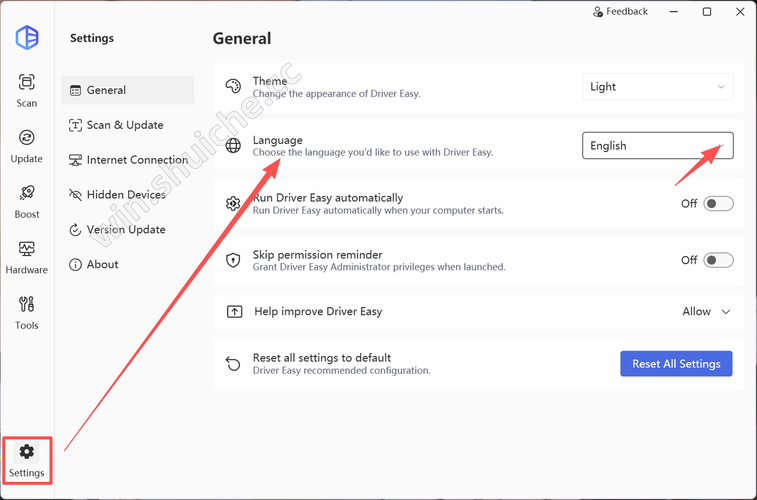This screenshot has height=500, width=757.
Task: Switch to Scan & Update settings
Action: pyautogui.click(x=127, y=125)
